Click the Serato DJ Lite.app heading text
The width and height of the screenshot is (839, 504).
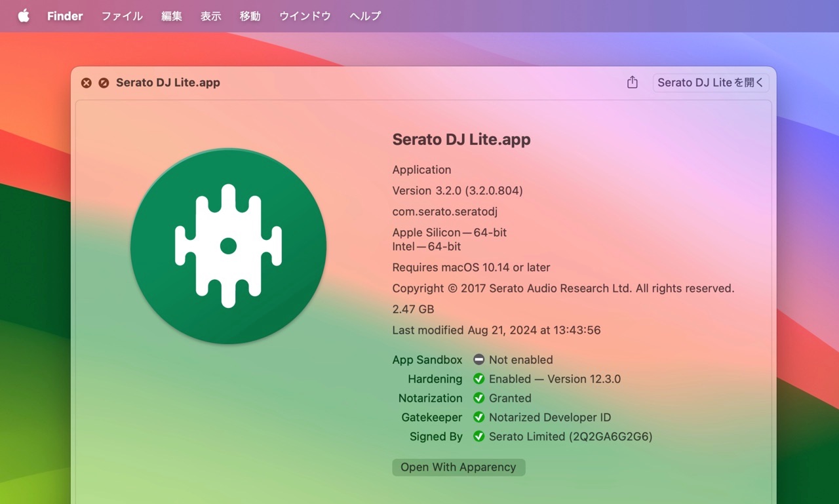461,140
